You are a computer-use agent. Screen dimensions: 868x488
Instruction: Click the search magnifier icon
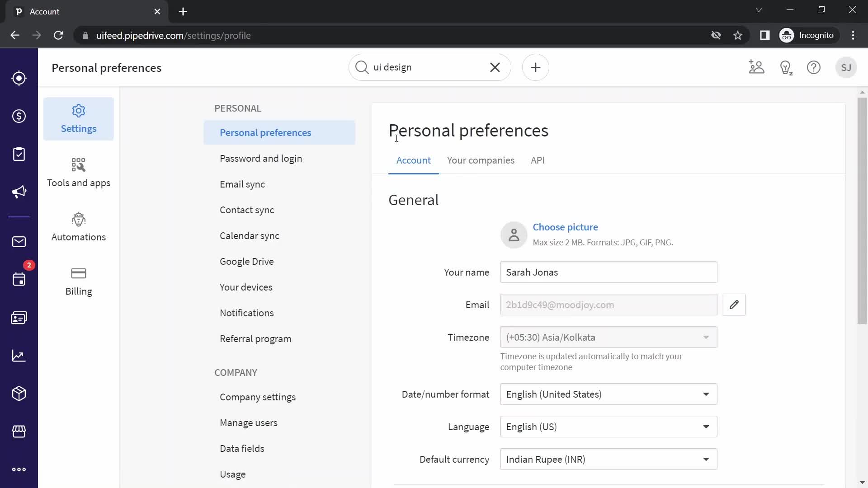point(362,67)
